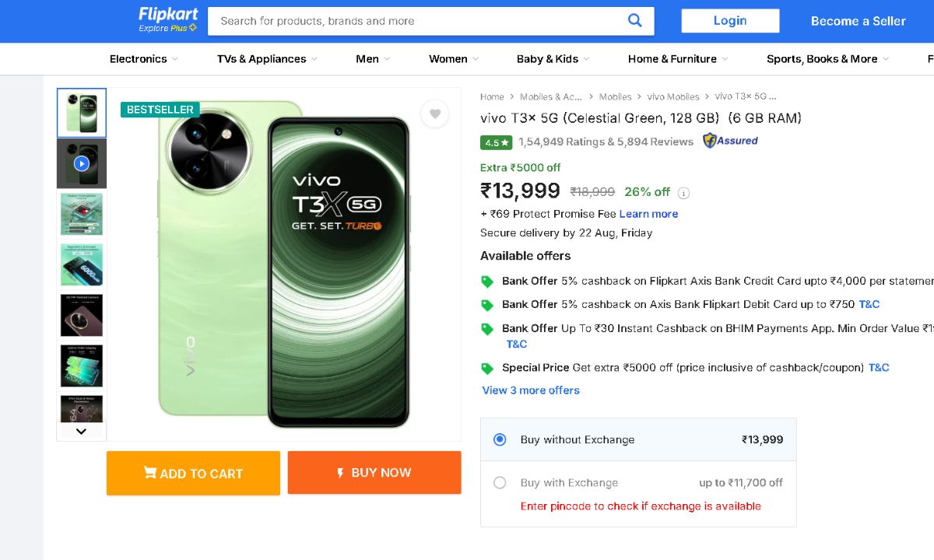Open the Flipkart home logo
The image size is (934, 560).
(x=167, y=19)
